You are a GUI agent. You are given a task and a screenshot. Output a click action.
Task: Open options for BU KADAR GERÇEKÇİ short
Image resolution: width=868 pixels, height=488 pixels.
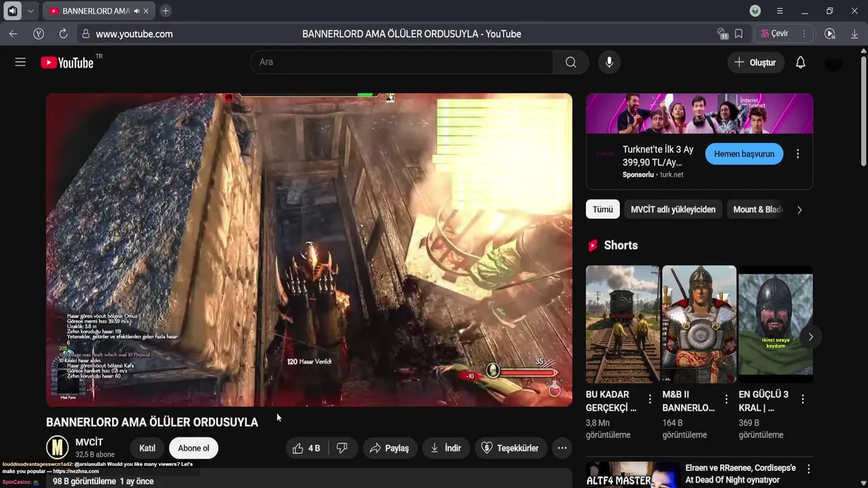[650, 399]
